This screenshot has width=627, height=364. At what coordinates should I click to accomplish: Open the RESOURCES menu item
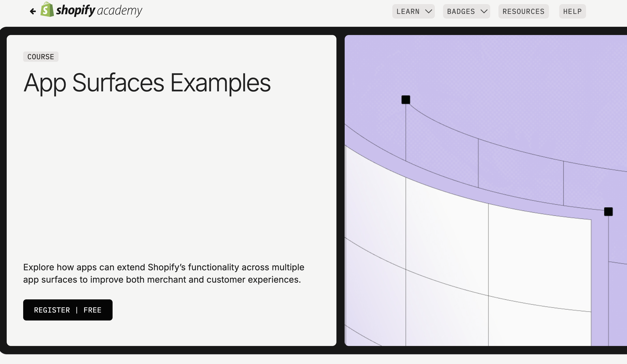(523, 11)
